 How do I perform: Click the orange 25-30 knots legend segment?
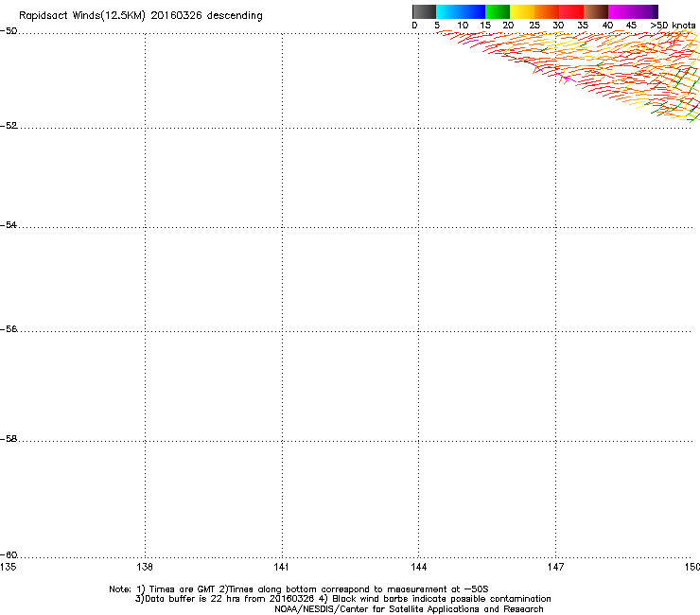(546, 11)
